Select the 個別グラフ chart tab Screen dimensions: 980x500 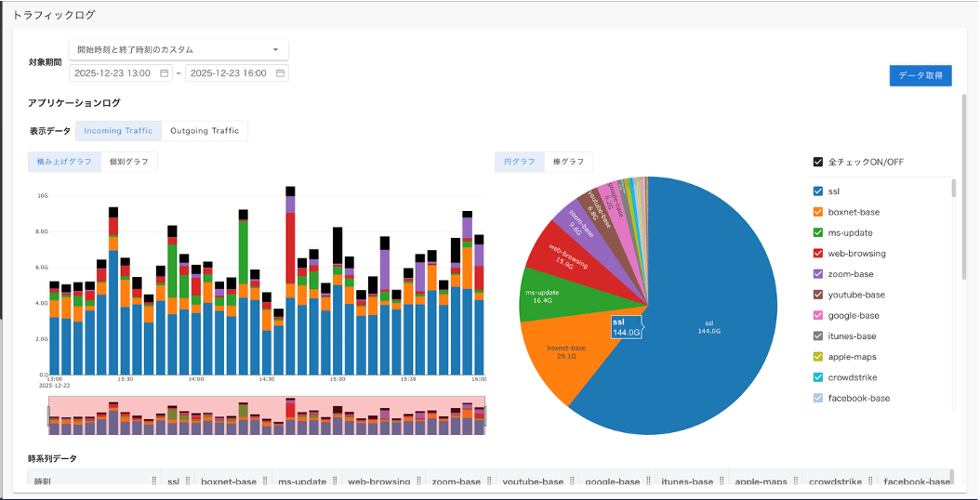tap(129, 162)
